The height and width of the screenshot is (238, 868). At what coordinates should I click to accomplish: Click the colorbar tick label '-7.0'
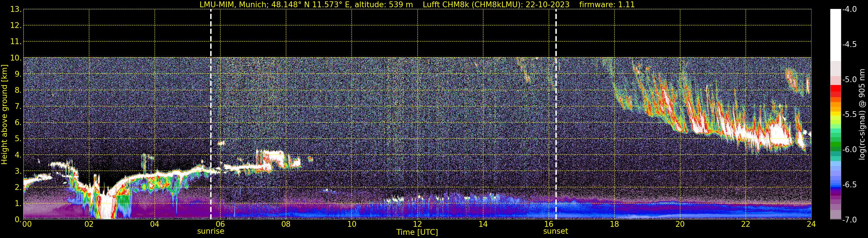849,220
